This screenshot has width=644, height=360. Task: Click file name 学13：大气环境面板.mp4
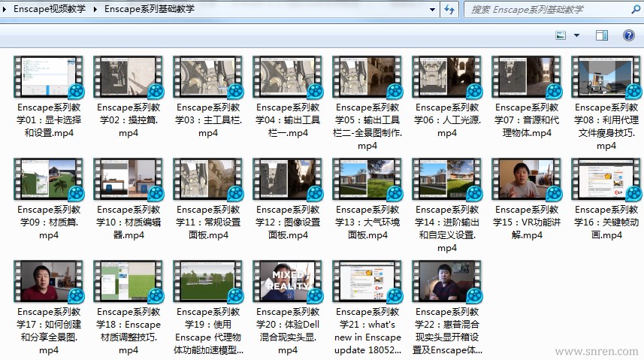click(x=367, y=222)
